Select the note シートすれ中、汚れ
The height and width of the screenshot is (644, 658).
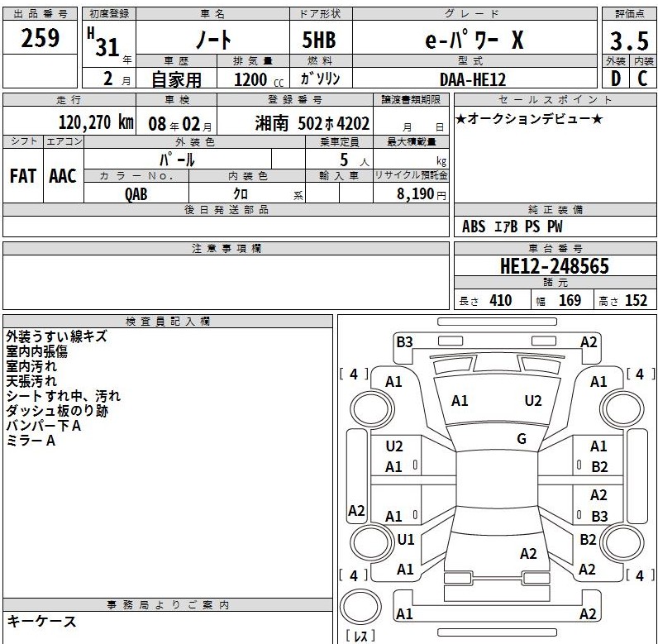pyautogui.click(x=64, y=396)
